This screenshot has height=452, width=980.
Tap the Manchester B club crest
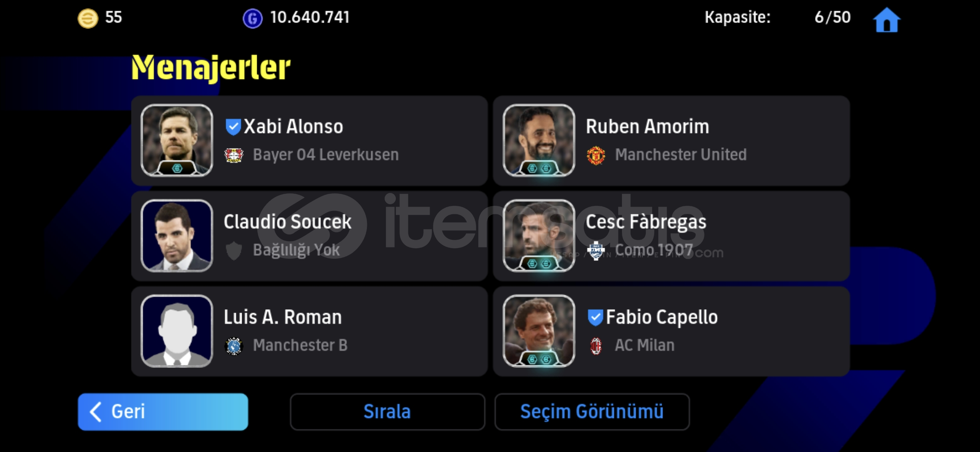(x=234, y=346)
